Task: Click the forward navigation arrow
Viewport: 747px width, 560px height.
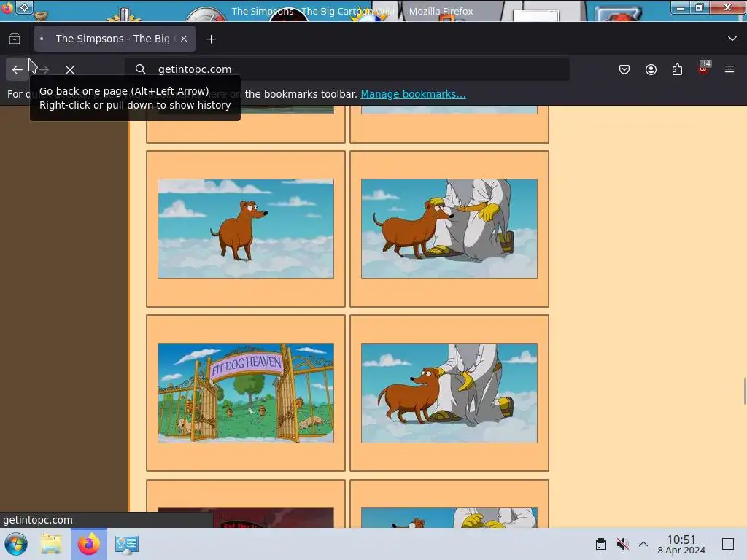Action: click(x=44, y=69)
